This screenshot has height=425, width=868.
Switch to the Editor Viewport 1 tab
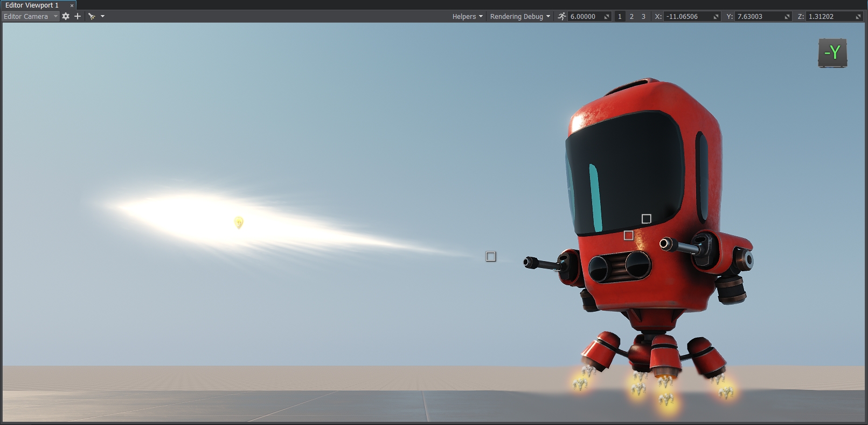(x=32, y=5)
